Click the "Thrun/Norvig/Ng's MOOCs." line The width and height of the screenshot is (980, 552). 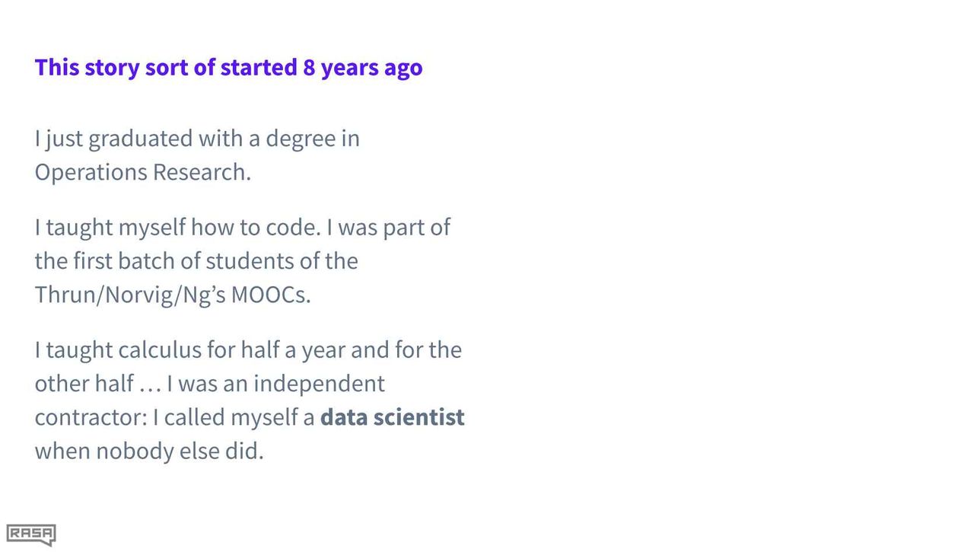coord(173,295)
